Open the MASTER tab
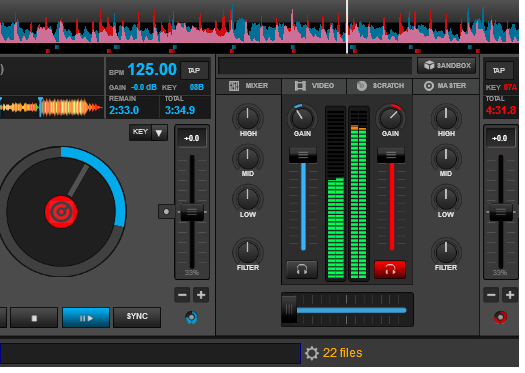525x373 pixels. (x=445, y=86)
